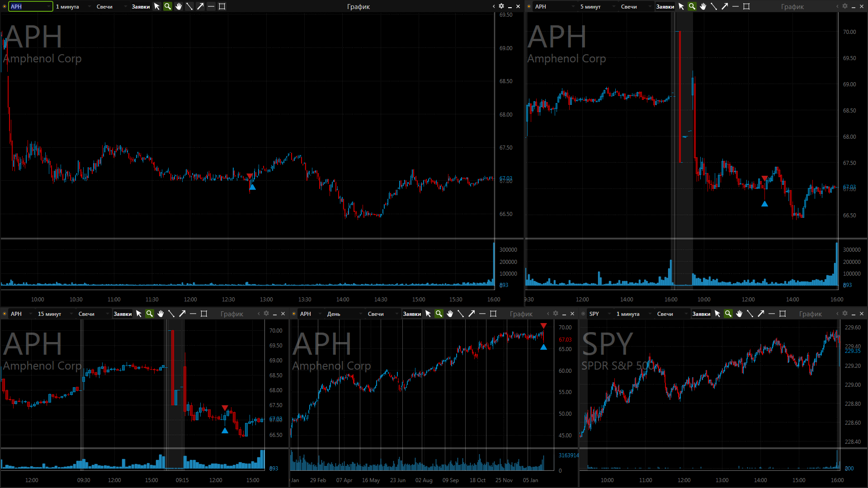Viewport: 868px width, 488px height.
Task: Select the rectangle tool in the 5-minute APH chart
Action: (746, 6)
